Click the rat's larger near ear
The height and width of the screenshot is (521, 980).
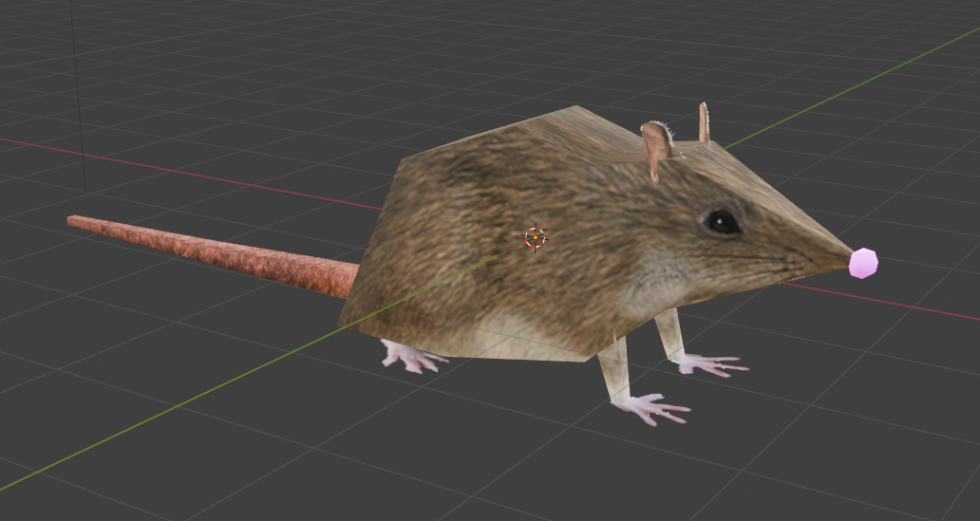tap(655, 149)
